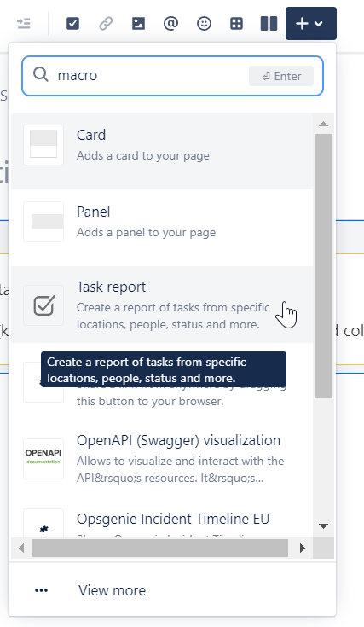Image resolution: width=364 pixels, height=627 pixels.
Task: Select OpenAPI (Swagger) visualization macro
Action: coord(162,458)
